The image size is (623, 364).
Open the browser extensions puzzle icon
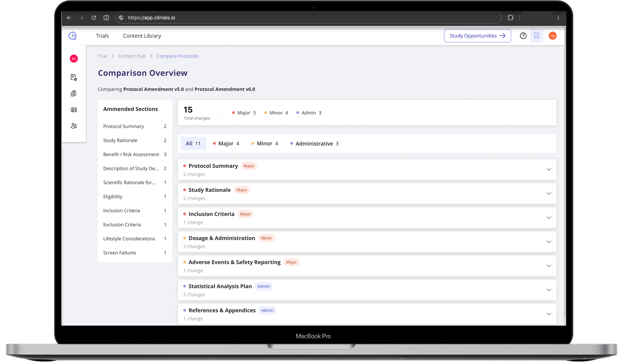[510, 18]
